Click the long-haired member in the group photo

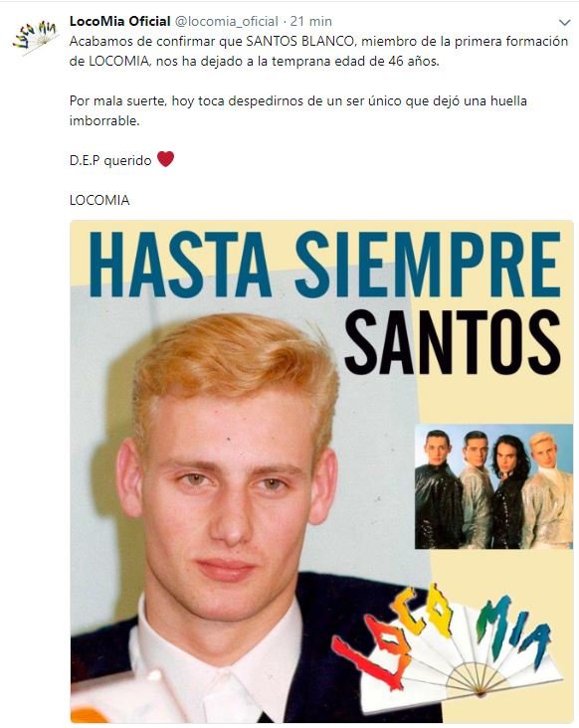pyautogui.click(x=509, y=492)
